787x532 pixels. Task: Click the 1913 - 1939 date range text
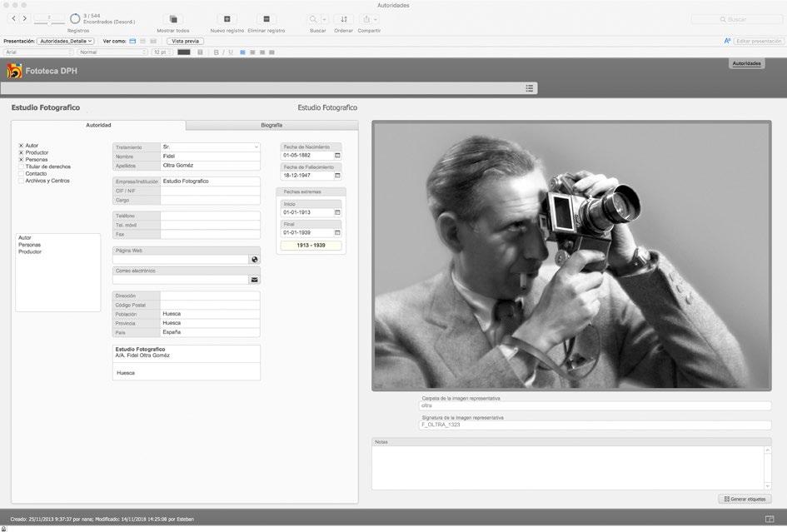311,246
